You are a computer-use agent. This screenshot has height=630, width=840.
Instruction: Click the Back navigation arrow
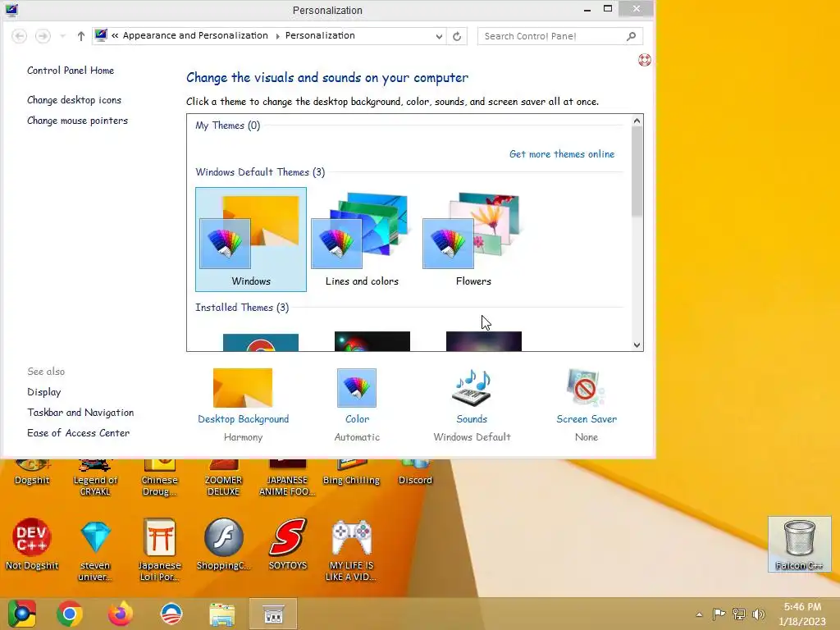coord(20,36)
